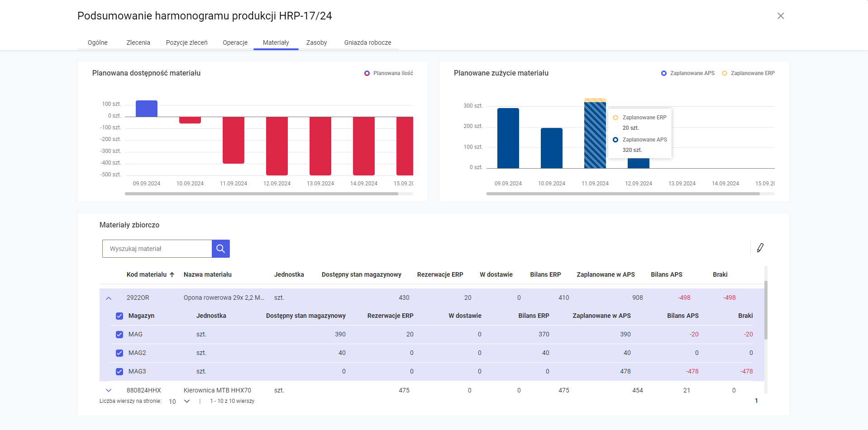Expand the 880824HHX material row

click(109, 390)
